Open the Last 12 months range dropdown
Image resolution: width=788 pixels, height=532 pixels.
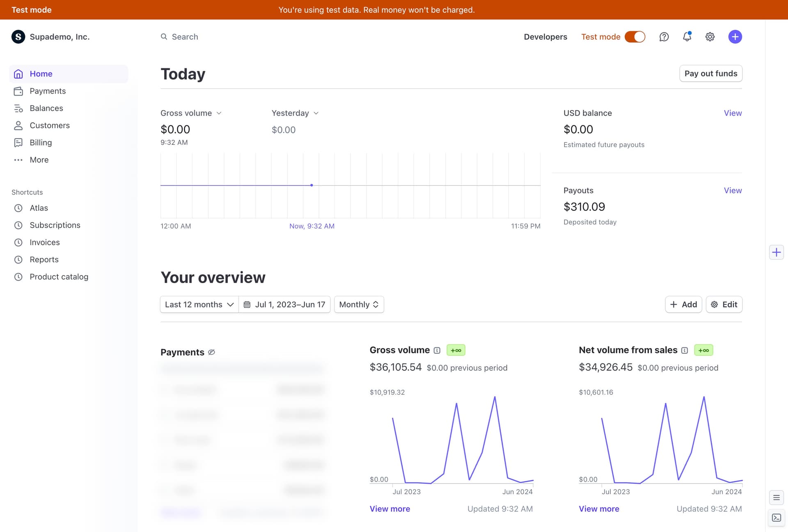[199, 305]
